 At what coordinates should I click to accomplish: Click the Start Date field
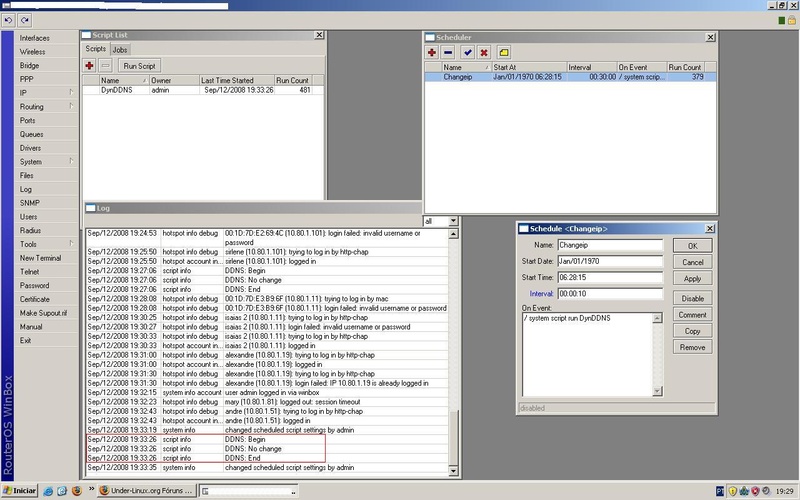[610, 261]
